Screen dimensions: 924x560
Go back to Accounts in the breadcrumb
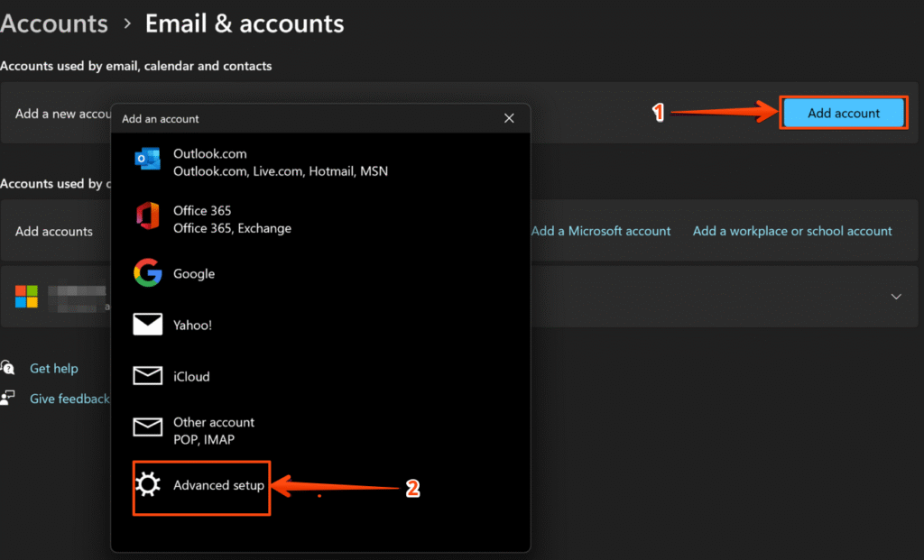(x=53, y=23)
